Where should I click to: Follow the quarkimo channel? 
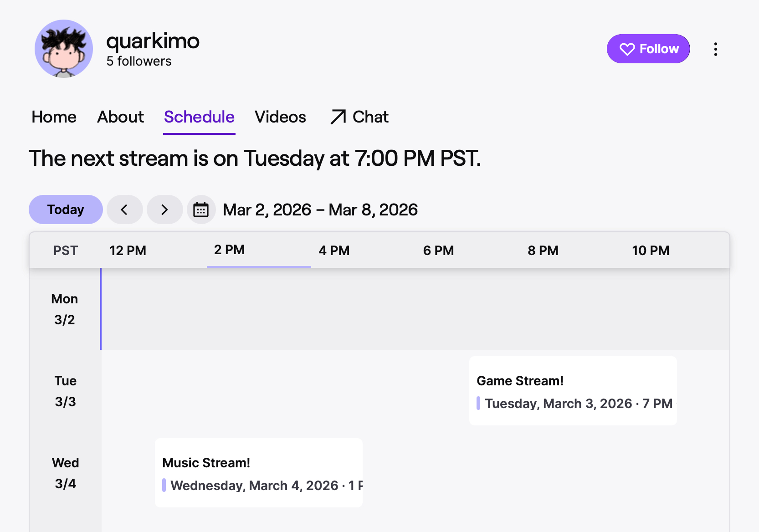[x=648, y=49]
